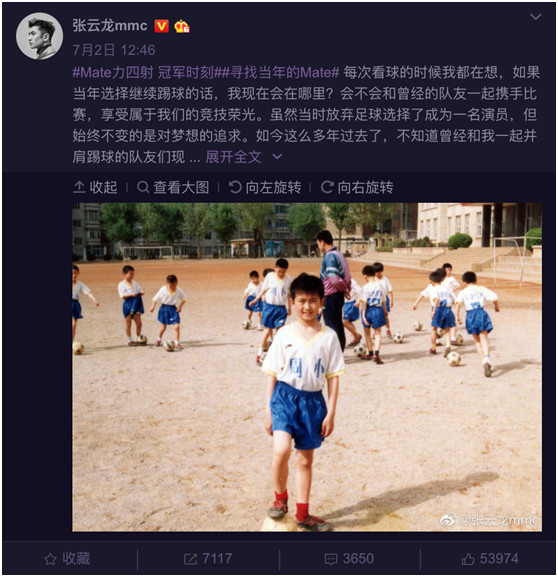Click the orange verified V badge
The height and width of the screenshot is (577, 558).
161,26
